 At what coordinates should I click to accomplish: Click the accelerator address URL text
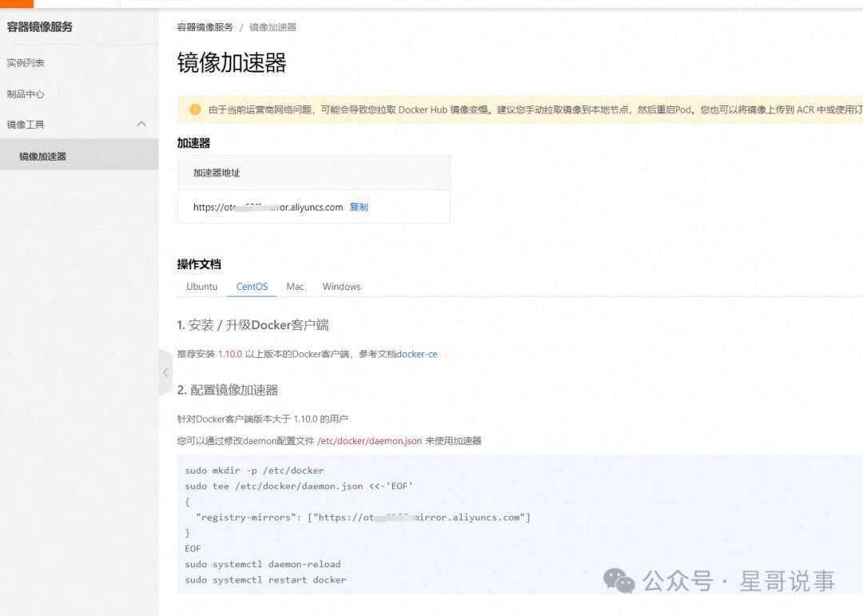[268, 207]
